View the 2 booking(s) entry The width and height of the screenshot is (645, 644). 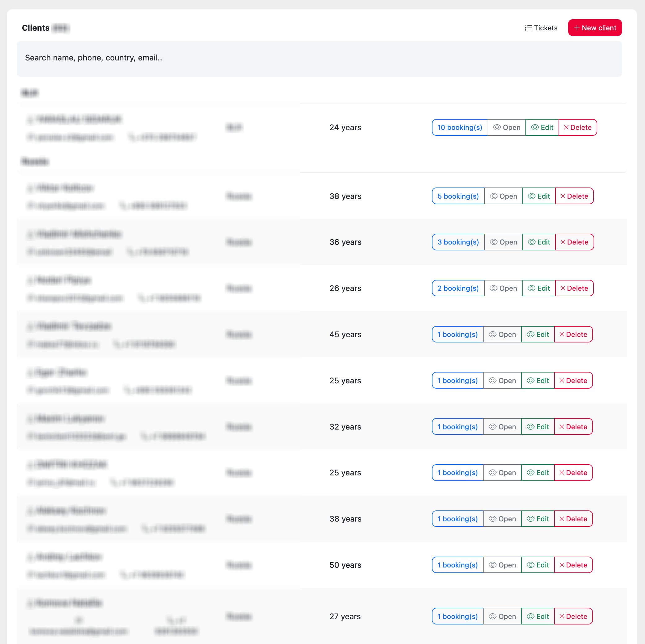458,288
